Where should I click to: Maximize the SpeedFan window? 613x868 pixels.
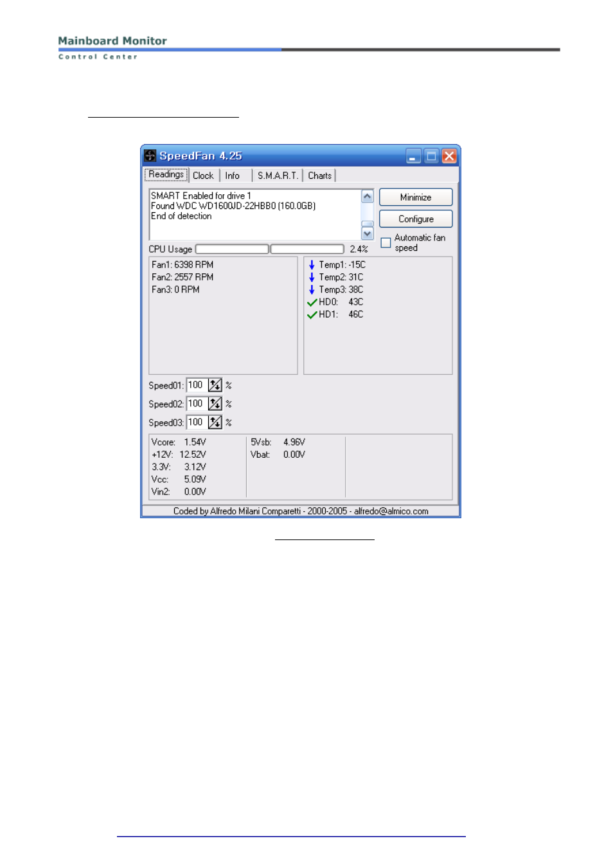[432, 156]
